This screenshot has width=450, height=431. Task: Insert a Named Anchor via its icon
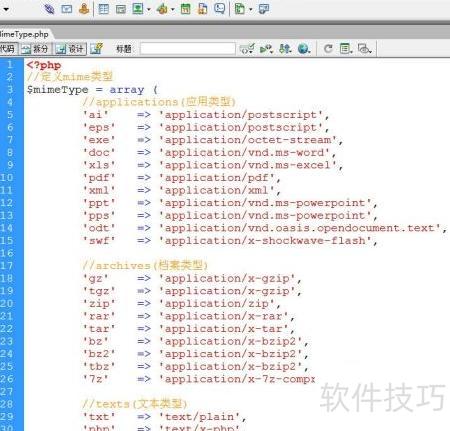click(x=84, y=8)
